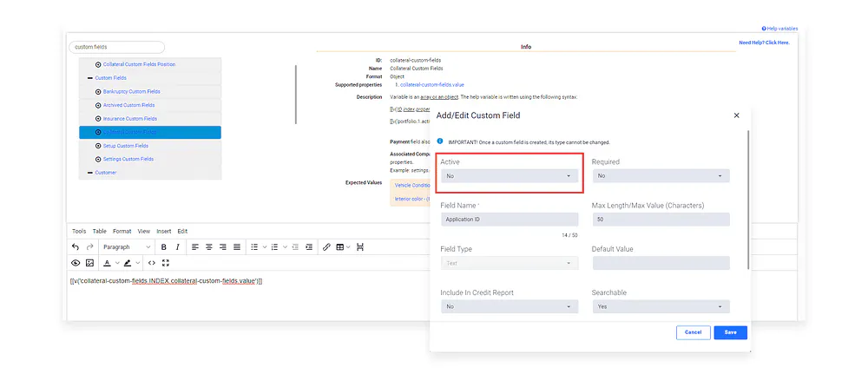868x374 pixels.
Task: Toggle italic formatting
Action: tap(177, 247)
